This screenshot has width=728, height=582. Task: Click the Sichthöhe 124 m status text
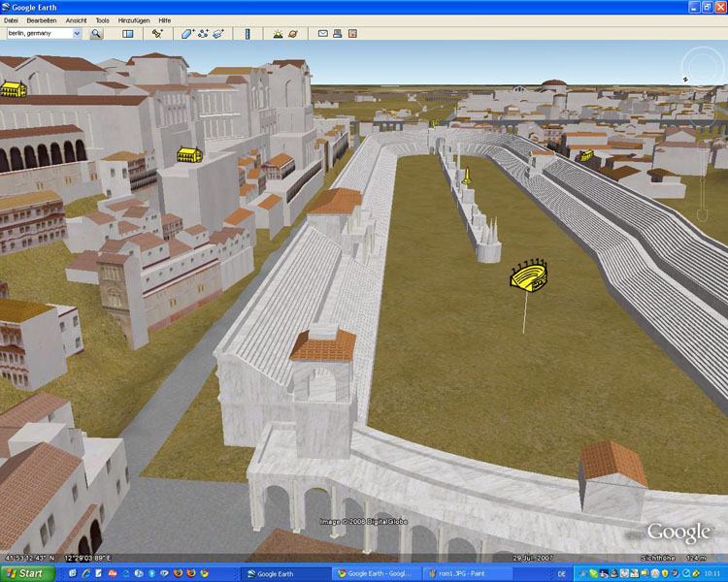pos(674,559)
